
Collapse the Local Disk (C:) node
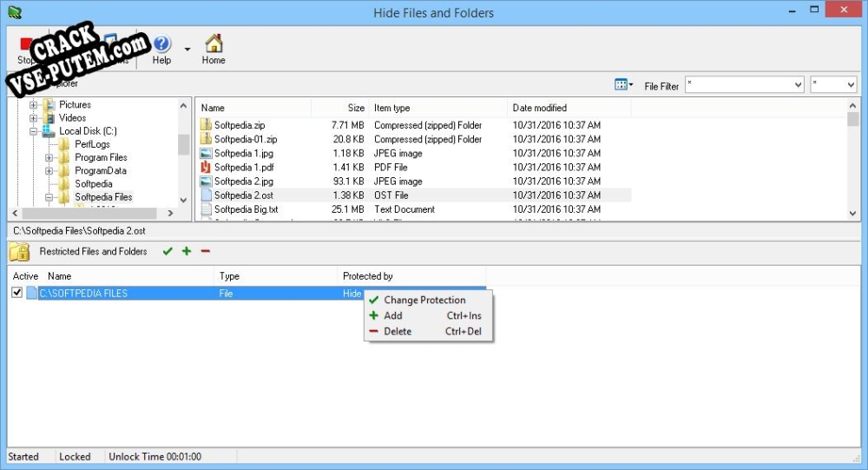point(33,131)
